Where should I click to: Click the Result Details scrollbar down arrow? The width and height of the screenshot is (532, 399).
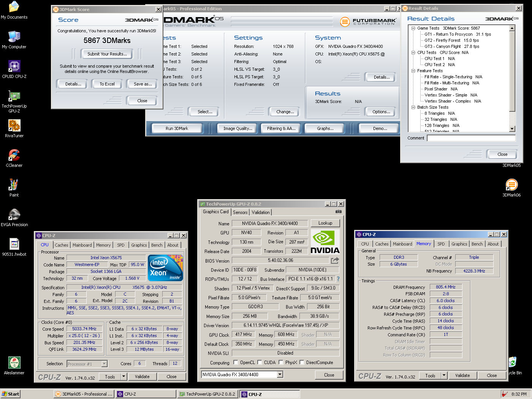point(512,129)
